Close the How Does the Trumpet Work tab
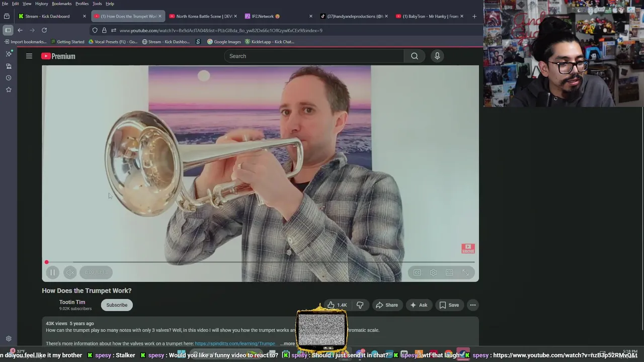The width and height of the screenshot is (644, 362). click(x=160, y=16)
